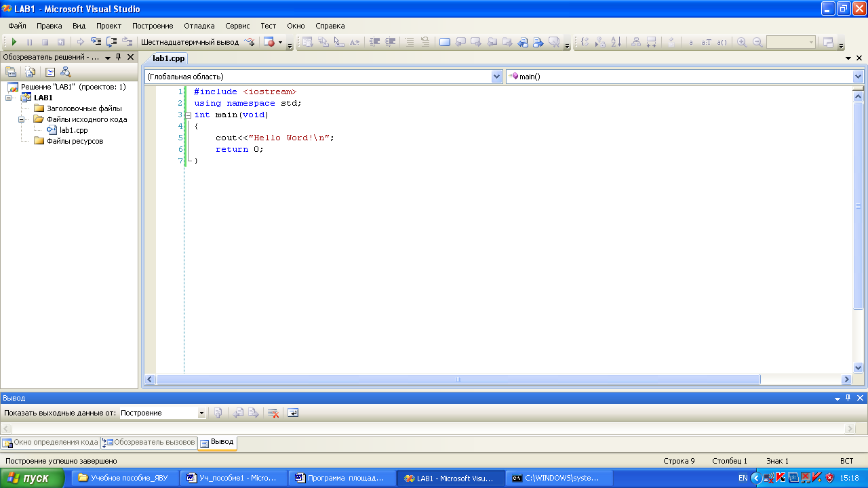
Task: Open the zoom percentage combo box
Action: pos(791,42)
